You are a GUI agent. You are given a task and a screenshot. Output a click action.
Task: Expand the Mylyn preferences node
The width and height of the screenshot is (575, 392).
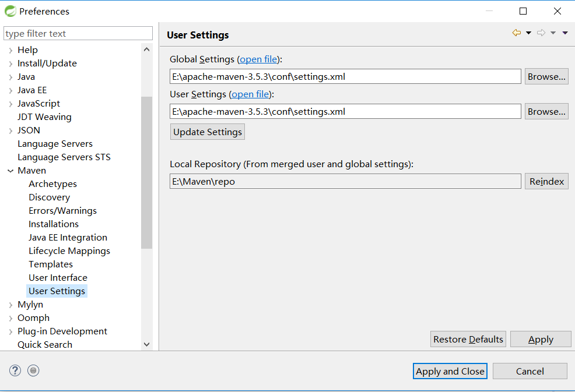10,305
